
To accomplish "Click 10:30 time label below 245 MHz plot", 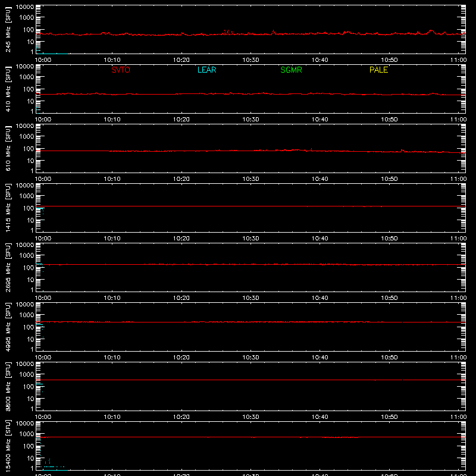I will click(x=250, y=60).
